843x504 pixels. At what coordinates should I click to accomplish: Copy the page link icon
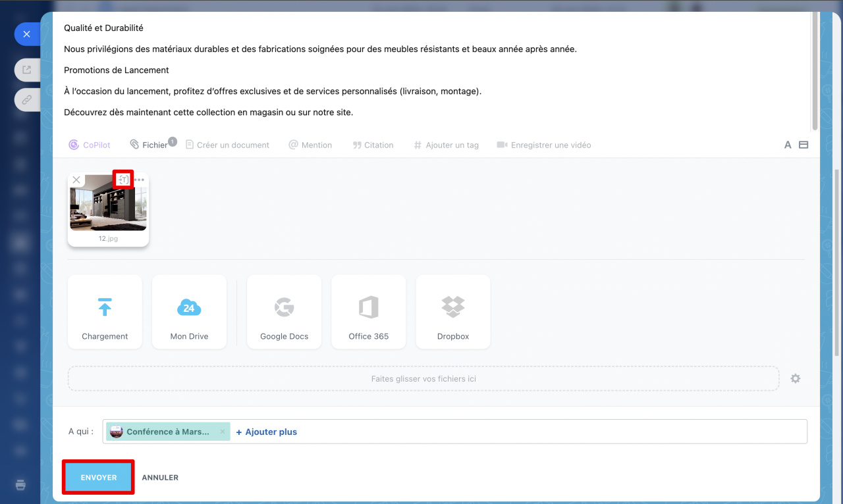[x=27, y=100]
